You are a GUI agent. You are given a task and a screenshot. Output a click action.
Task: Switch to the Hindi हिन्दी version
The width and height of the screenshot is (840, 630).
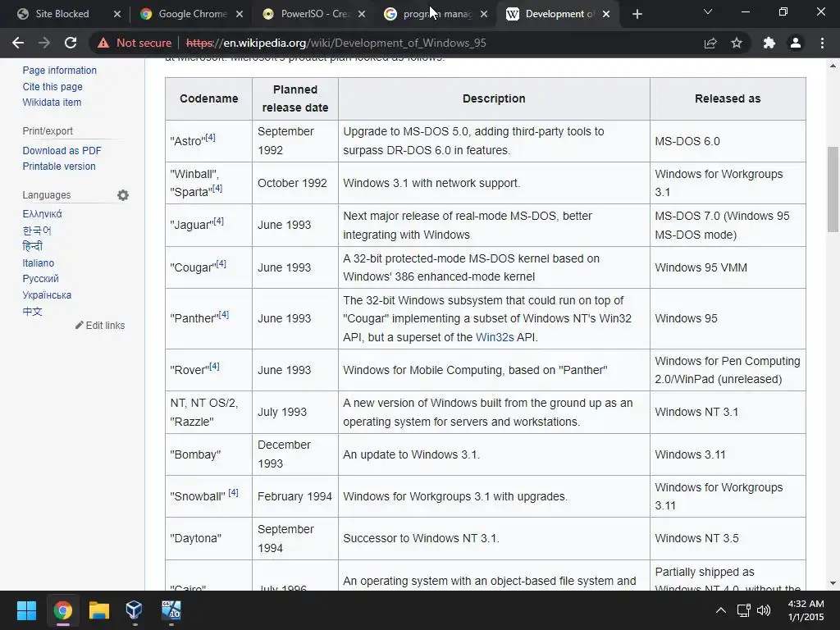click(x=32, y=246)
